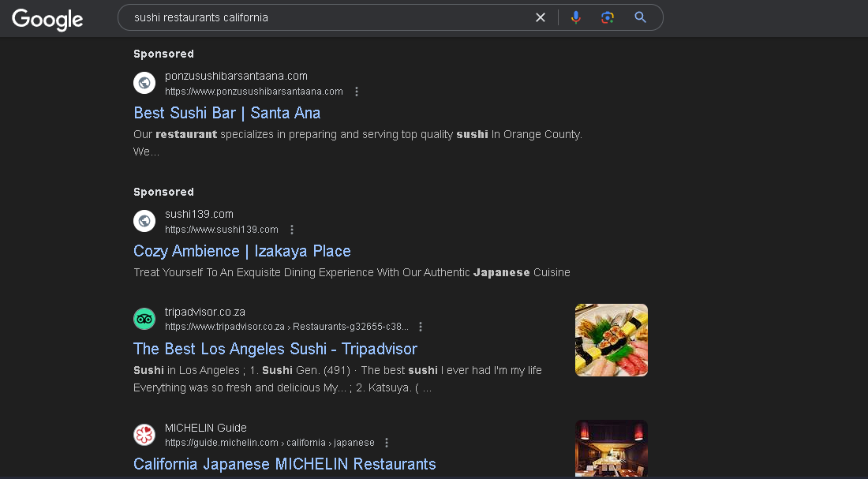Click Sponsored label above sushi139 result
This screenshot has height=479, width=868.
[x=163, y=192]
